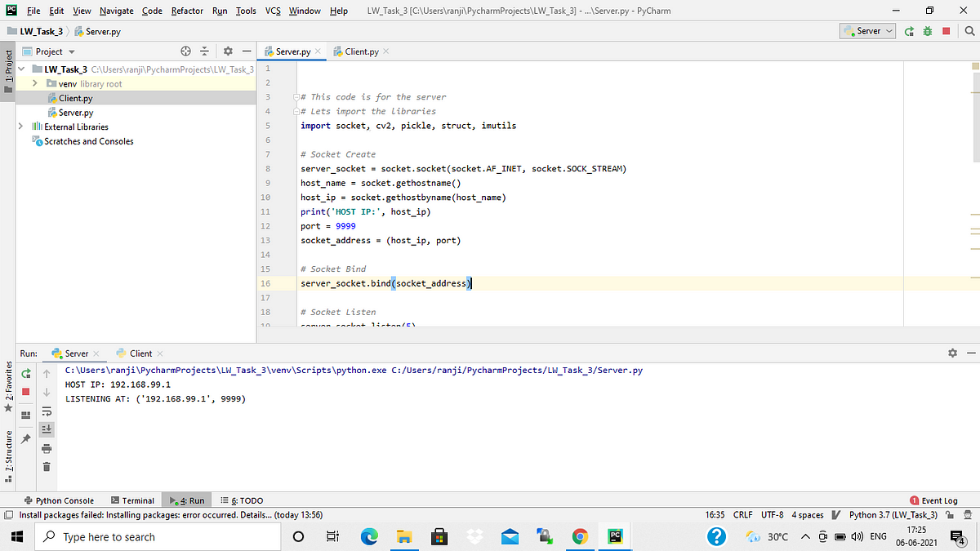The width and height of the screenshot is (980, 551).
Task: Click the Debug bug icon in toolbar
Action: click(928, 31)
